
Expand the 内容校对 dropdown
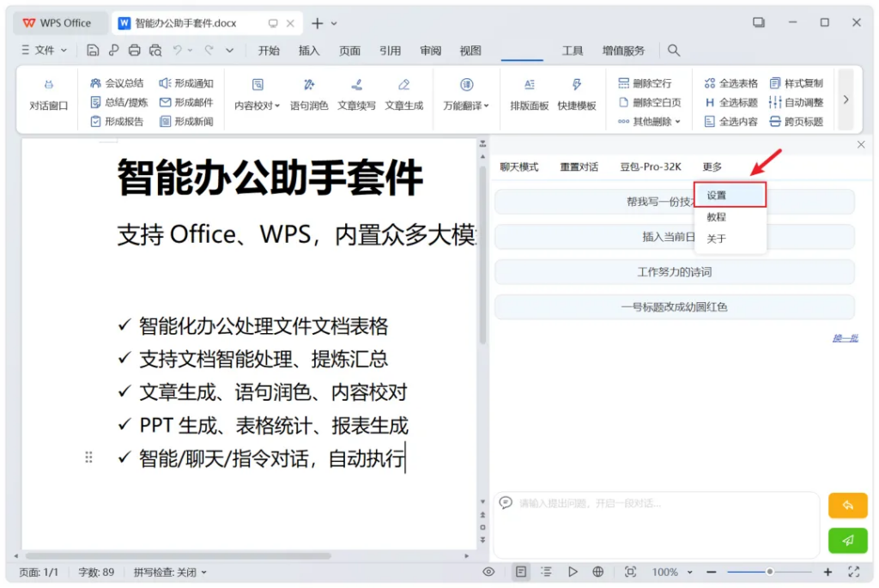[x=258, y=106]
